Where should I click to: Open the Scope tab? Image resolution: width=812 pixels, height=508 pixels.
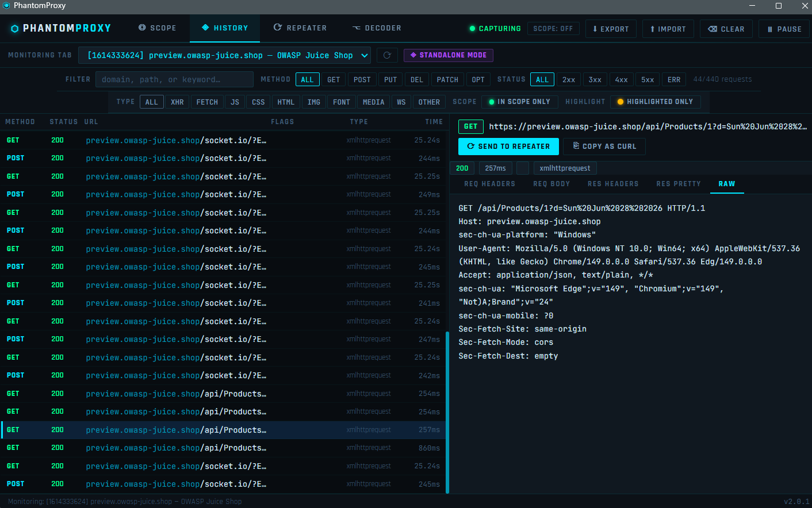158,28
